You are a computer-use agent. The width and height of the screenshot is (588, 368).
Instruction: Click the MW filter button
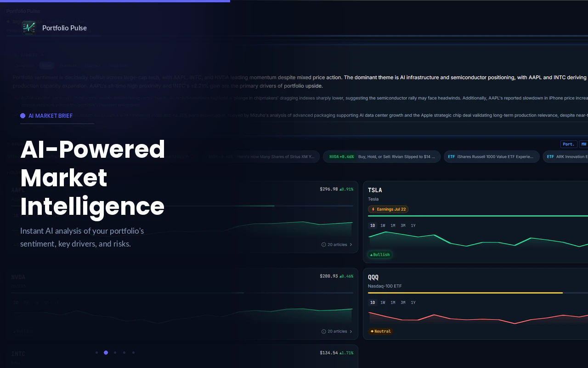pos(583,144)
